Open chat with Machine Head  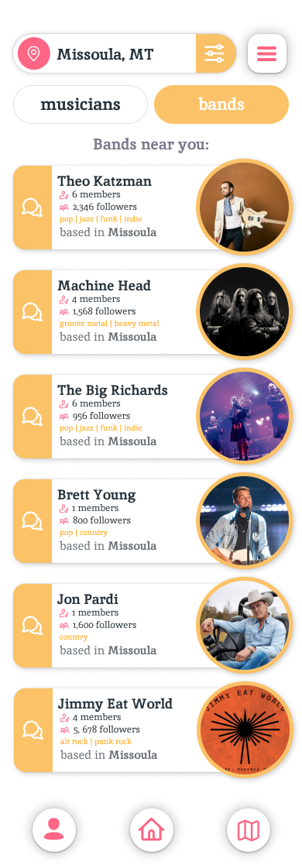pos(32,312)
